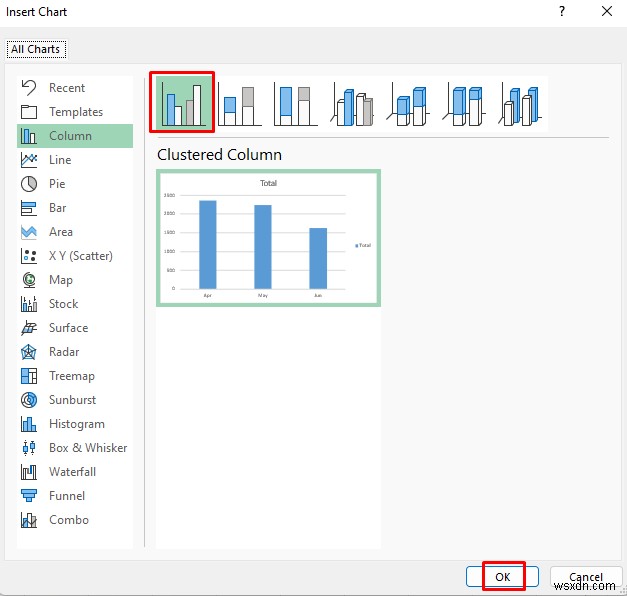Open the Funnel chart category
627x596 pixels.
click(x=75, y=496)
